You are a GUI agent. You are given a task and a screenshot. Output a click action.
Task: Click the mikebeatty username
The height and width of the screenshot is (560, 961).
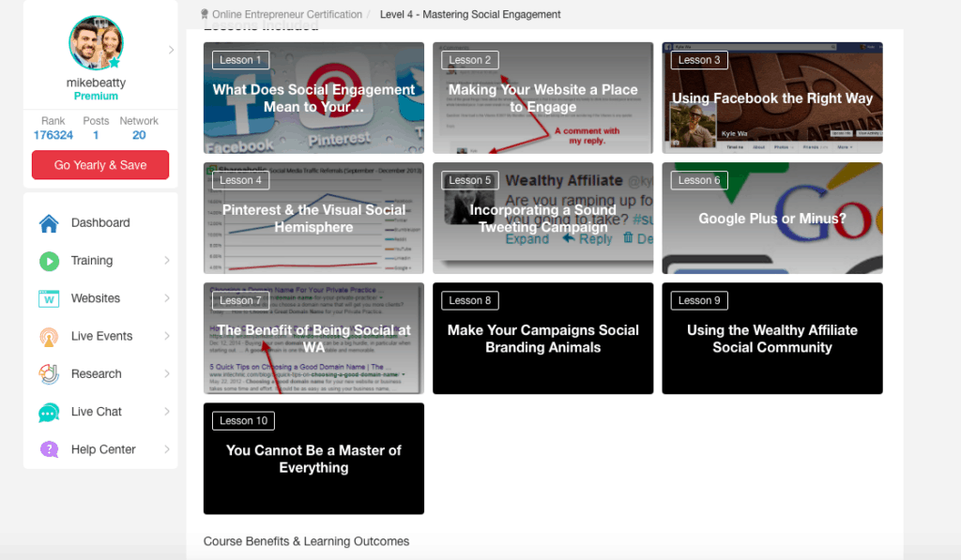pyautogui.click(x=97, y=83)
